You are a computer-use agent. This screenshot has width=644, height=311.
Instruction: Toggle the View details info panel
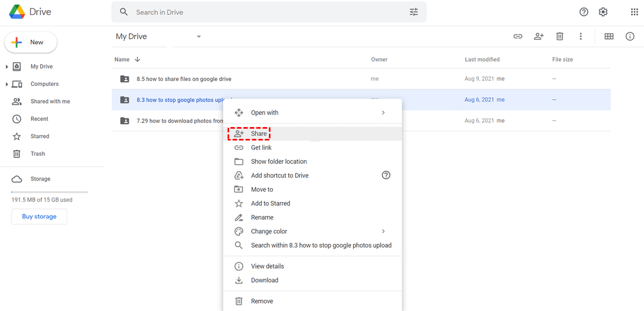(630, 36)
